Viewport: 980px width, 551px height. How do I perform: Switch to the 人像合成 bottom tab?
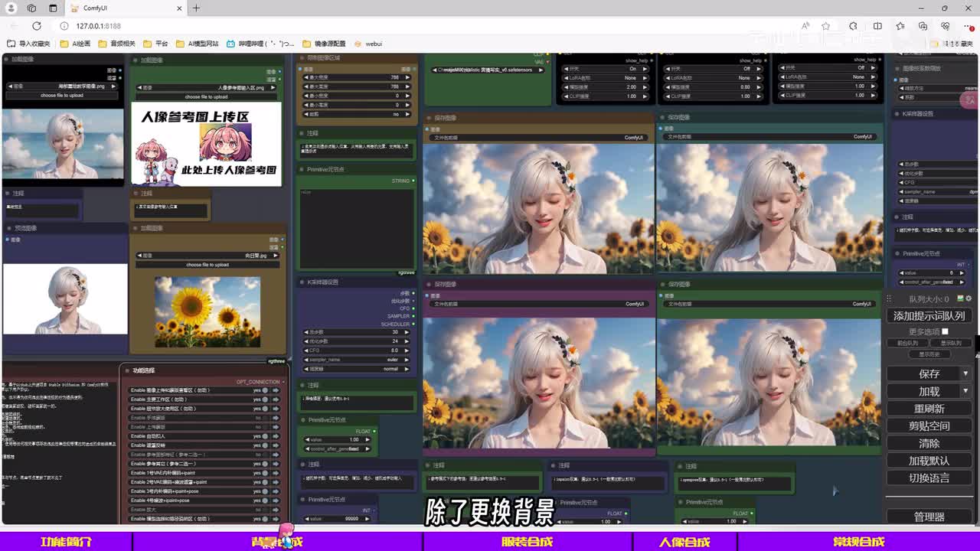pos(684,542)
